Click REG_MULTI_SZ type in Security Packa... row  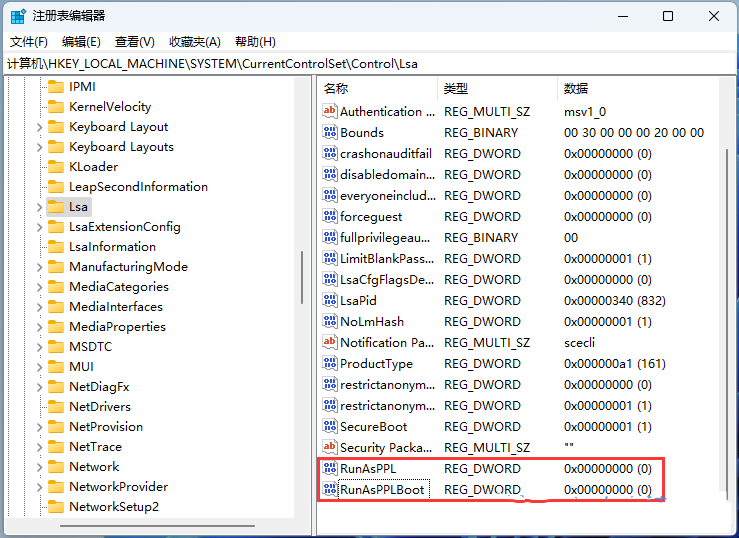[x=487, y=448]
